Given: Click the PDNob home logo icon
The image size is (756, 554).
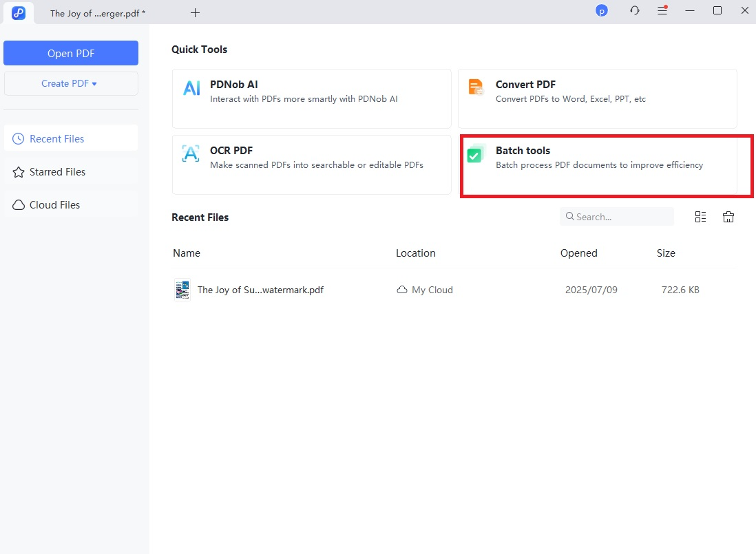Looking at the screenshot, I should 19,12.
